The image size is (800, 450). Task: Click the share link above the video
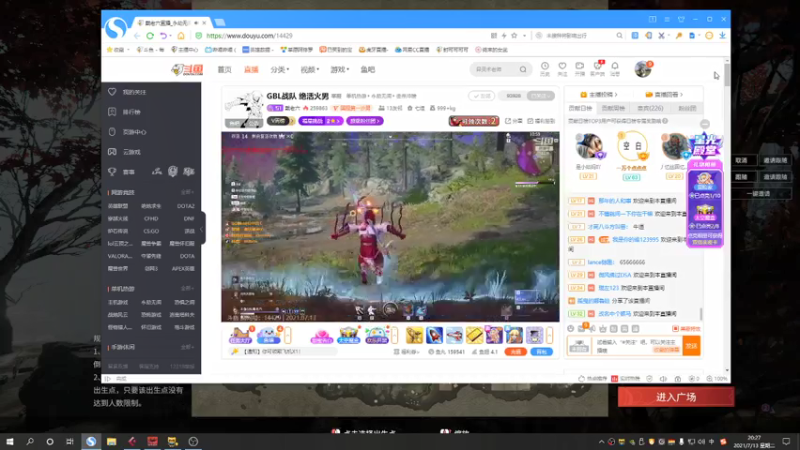point(514,121)
